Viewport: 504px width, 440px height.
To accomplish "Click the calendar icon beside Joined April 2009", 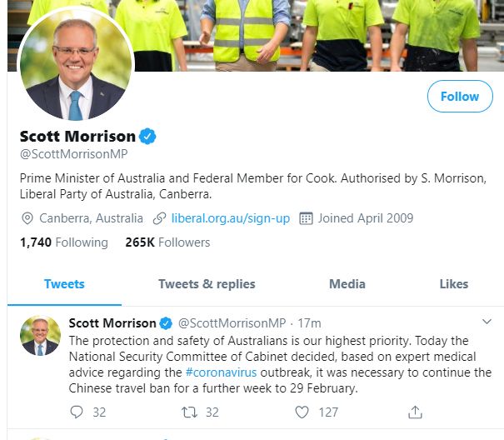I will (x=306, y=218).
